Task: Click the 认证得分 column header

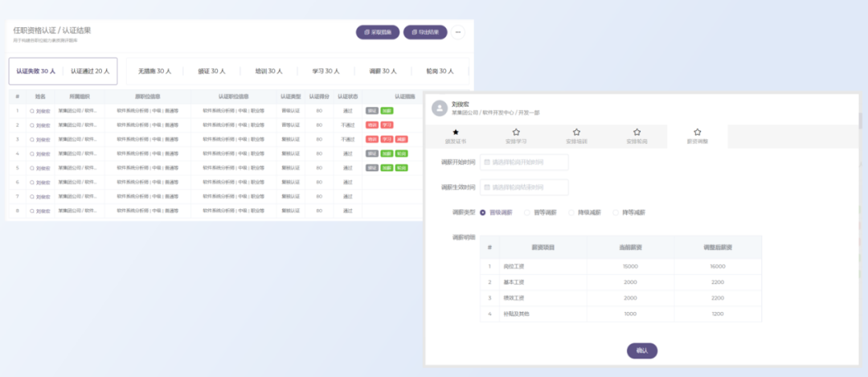Action: pos(319,96)
